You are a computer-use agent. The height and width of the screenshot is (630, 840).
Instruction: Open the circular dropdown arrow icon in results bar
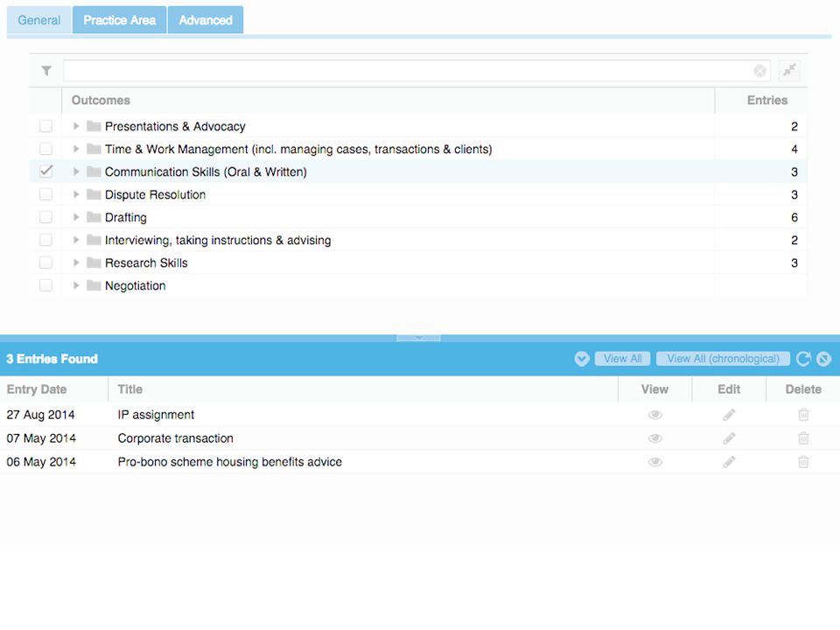582,359
